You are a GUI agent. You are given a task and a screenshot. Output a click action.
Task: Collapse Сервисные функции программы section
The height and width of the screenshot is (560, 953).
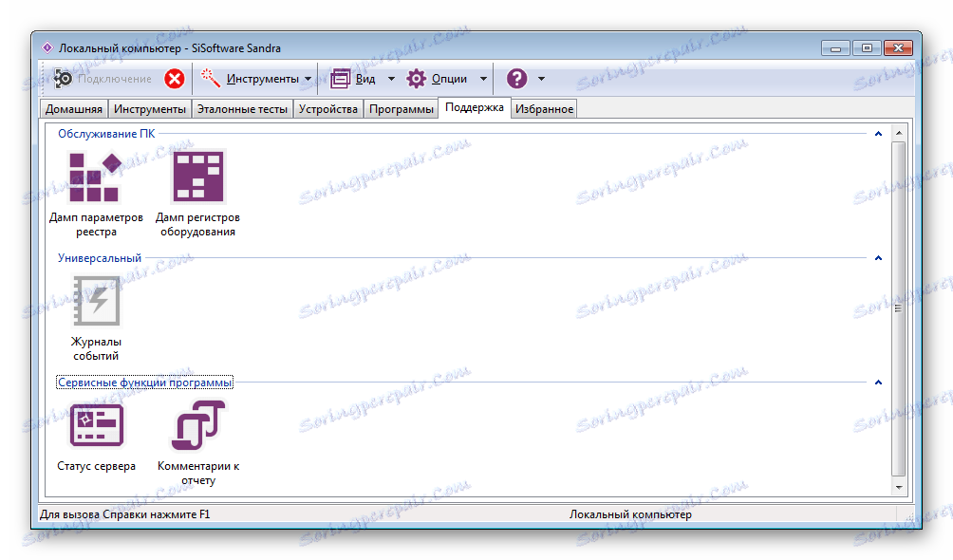point(878,382)
